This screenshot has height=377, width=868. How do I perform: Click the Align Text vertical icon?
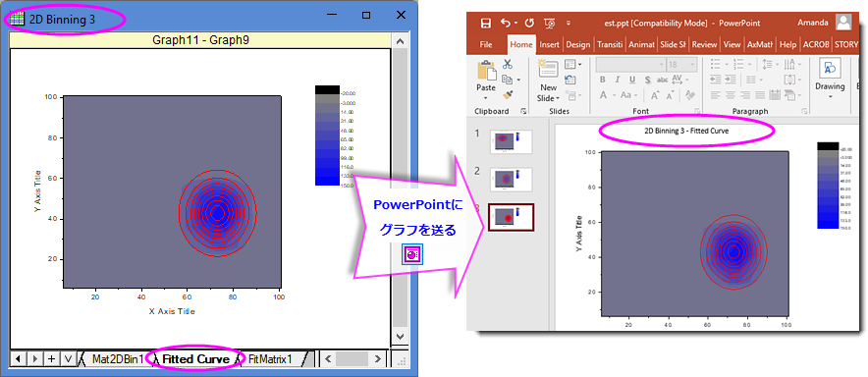[789, 80]
